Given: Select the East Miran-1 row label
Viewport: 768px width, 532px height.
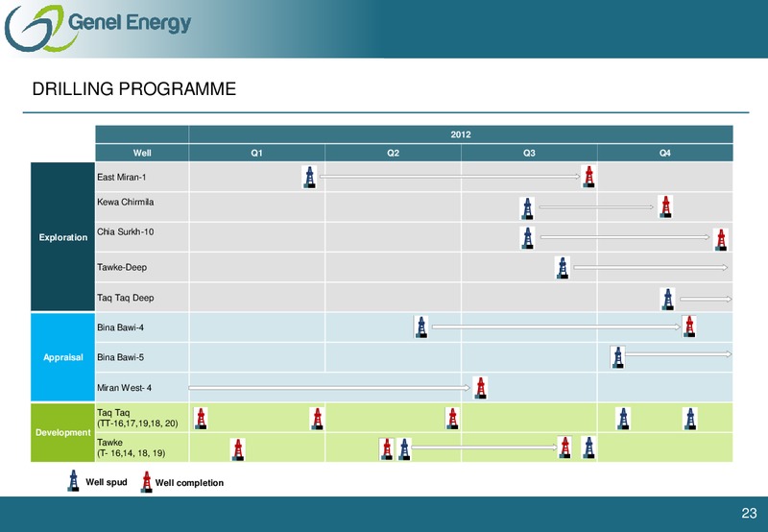Looking at the screenshot, I should pyautogui.click(x=122, y=178).
